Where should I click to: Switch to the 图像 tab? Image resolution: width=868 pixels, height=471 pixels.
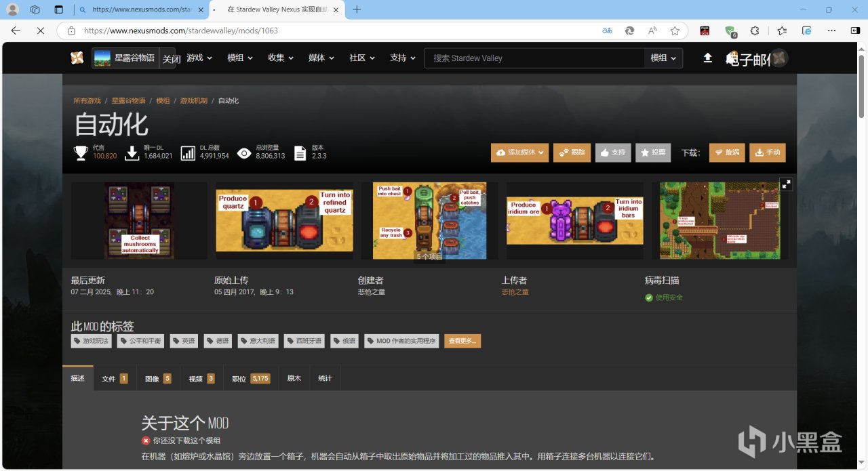point(158,378)
